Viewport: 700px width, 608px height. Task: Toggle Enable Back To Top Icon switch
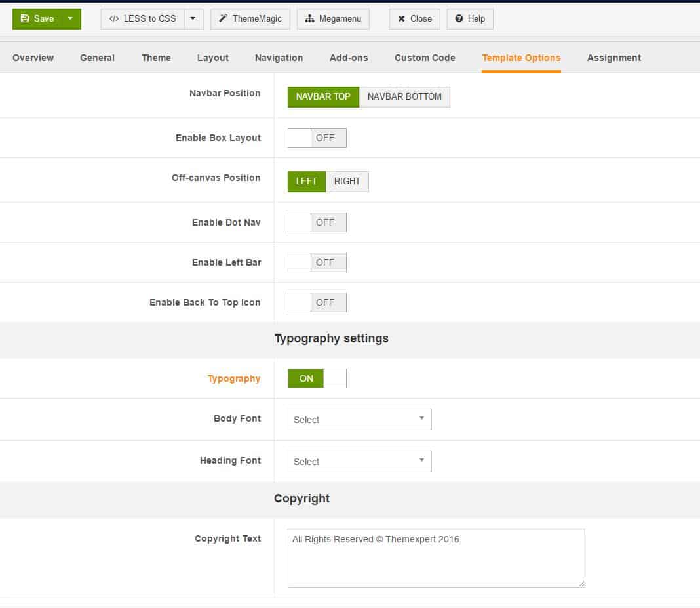click(x=317, y=302)
